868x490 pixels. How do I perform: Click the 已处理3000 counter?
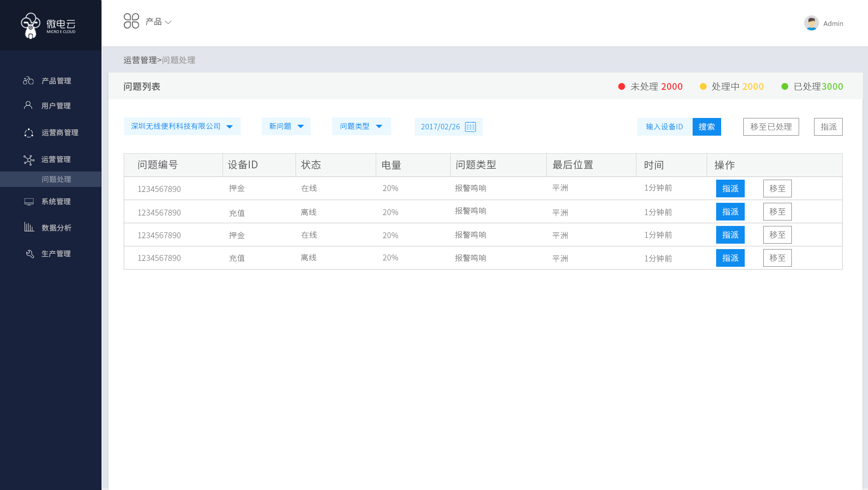click(x=818, y=86)
